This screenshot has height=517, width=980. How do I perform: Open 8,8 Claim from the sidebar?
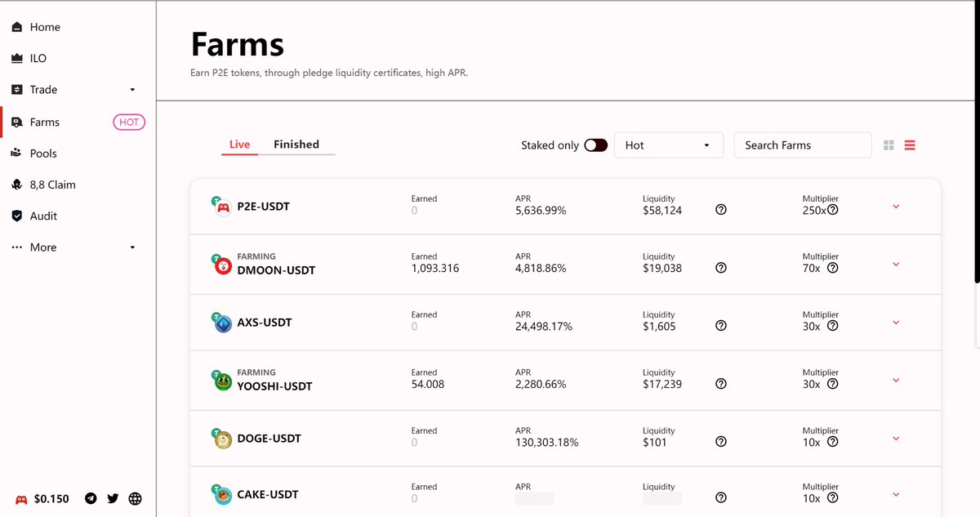(x=52, y=185)
